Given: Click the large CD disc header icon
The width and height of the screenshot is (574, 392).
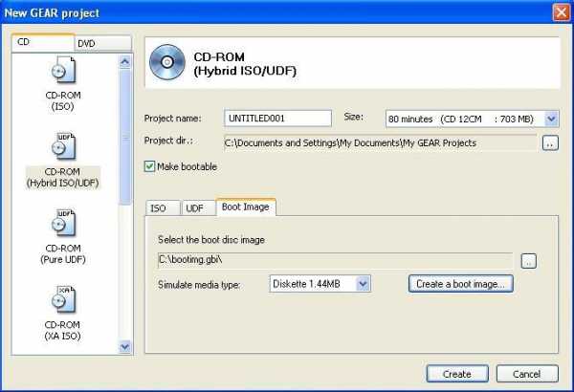Looking at the screenshot, I should [x=167, y=64].
